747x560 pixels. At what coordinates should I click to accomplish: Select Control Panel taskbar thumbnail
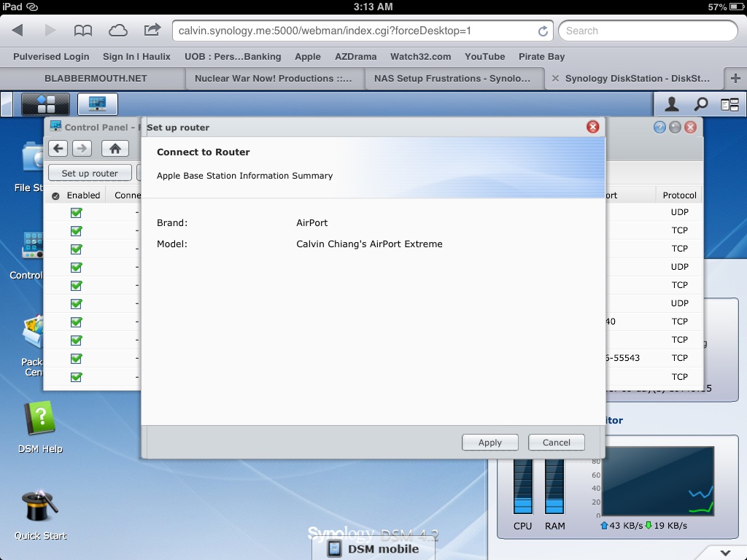[97, 104]
